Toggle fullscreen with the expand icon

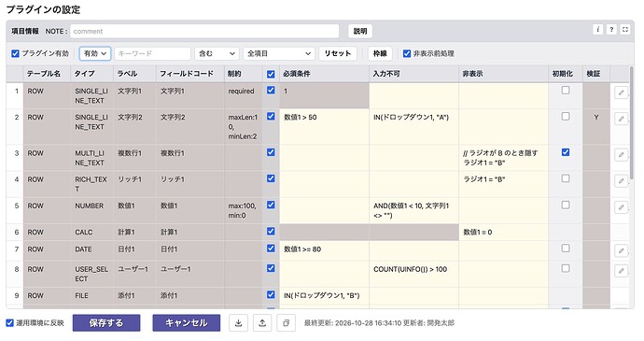tap(624, 30)
